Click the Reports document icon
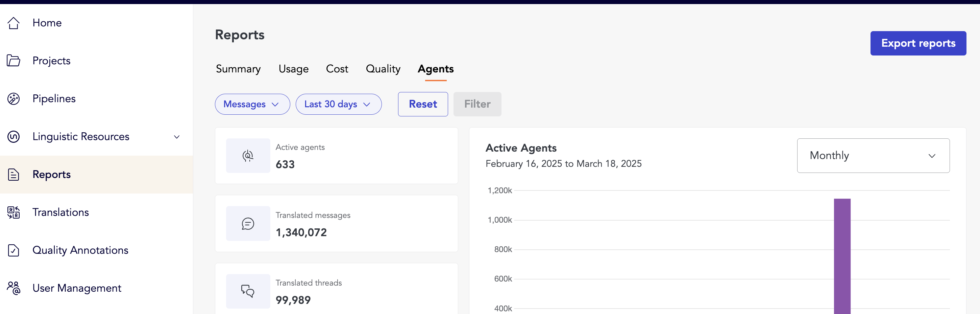Image resolution: width=980 pixels, height=314 pixels. coord(14,175)
